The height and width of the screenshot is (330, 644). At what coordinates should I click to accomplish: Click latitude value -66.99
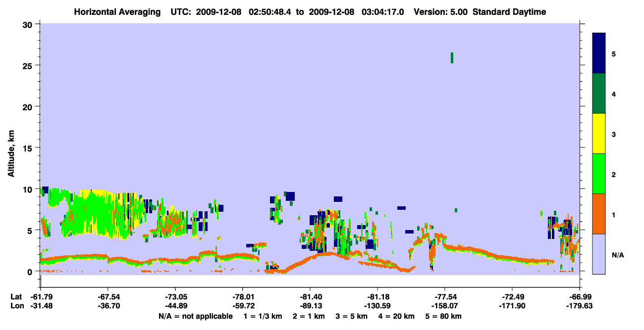[x=580, y=297]
